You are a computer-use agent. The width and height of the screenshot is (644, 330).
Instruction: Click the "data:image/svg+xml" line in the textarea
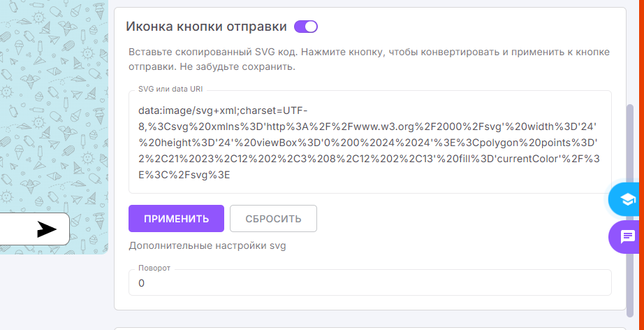click(x=222, y=110)
